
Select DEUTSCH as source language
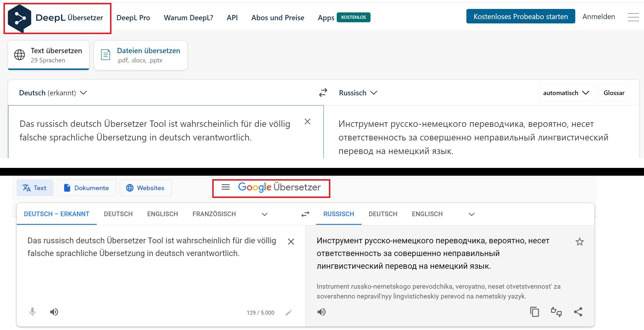118,214
